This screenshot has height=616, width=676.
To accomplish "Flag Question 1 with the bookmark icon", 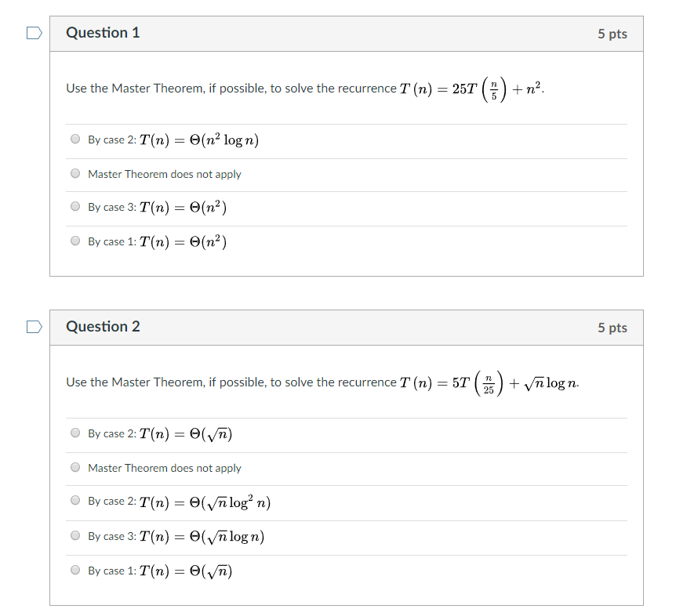I will 34,33.
